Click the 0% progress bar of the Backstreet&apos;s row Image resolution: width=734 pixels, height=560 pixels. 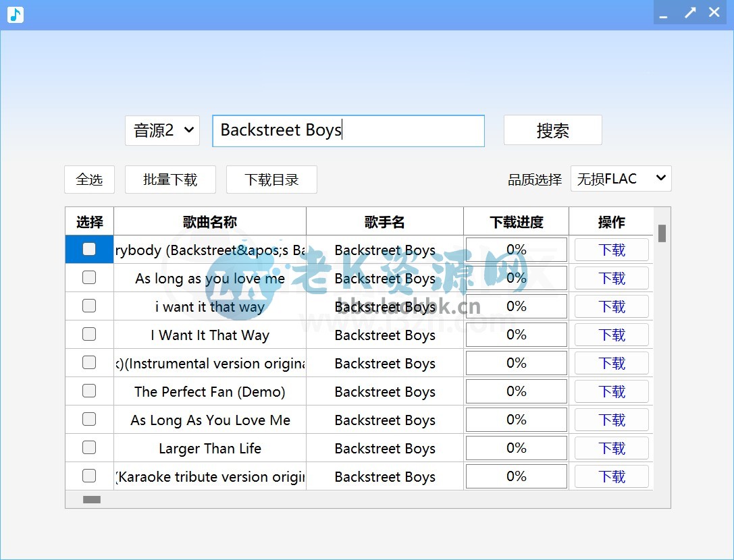517,250
